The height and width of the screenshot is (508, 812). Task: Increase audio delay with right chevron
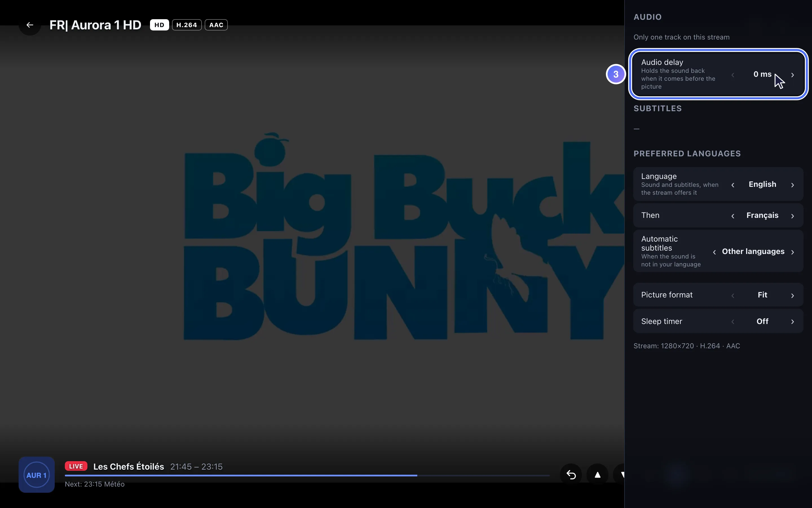click(x=793, y=75)
